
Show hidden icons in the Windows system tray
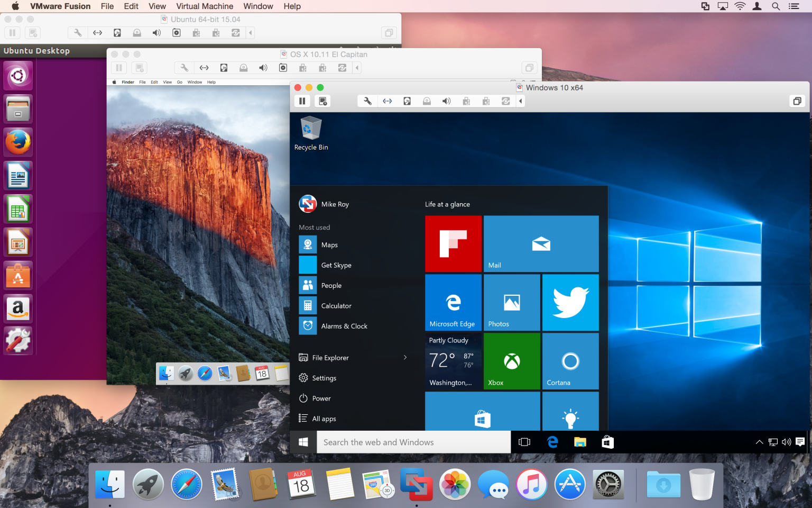tap(759, 442)
